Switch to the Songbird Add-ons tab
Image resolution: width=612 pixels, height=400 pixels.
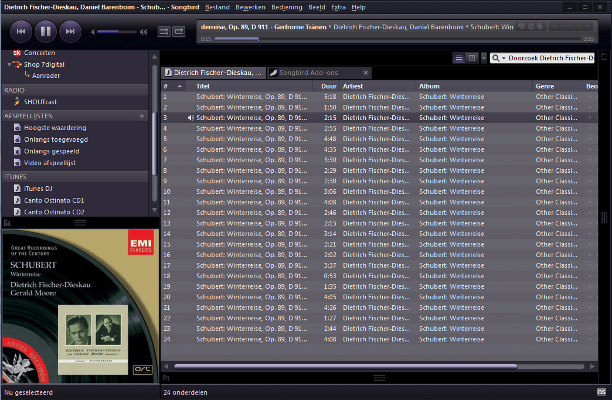pyautogui.click(x=319, y=73)
